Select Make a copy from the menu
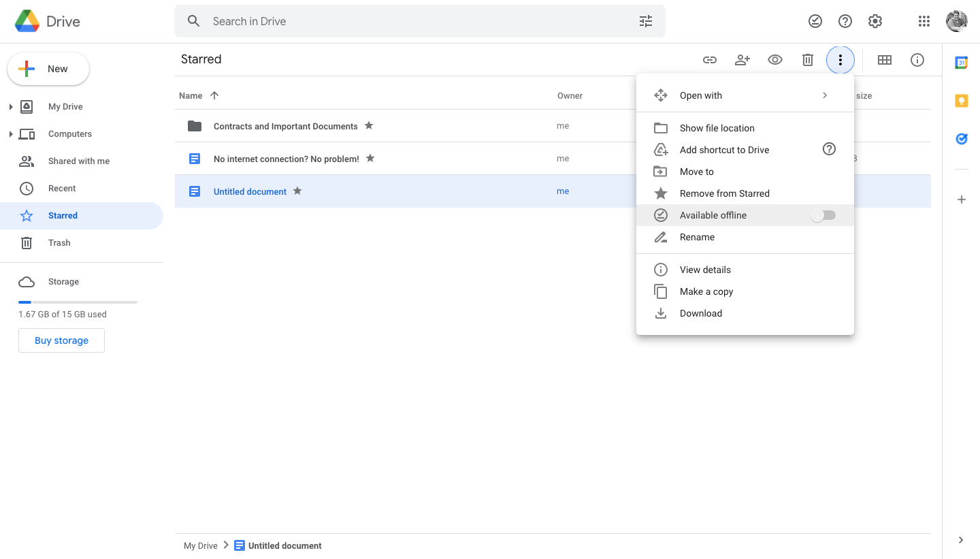Viewport: 980px width, 559px height. point(706,291)
